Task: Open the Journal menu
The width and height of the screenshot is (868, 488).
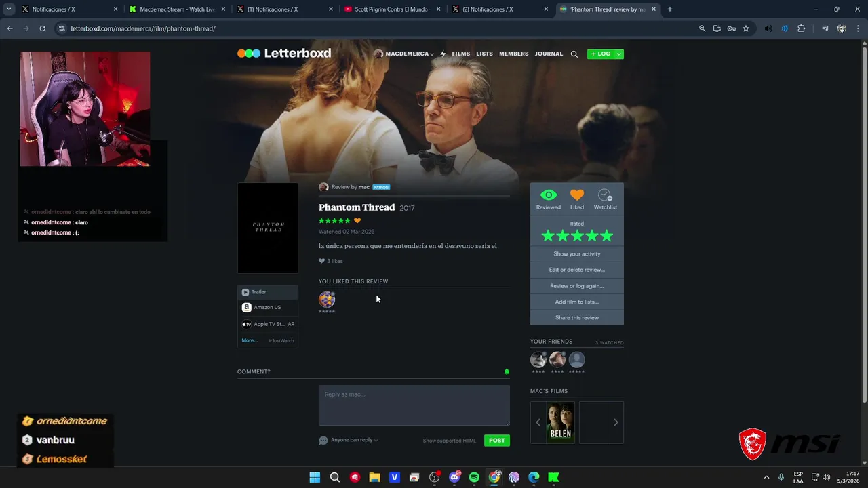Action: [x=549, y=54]
